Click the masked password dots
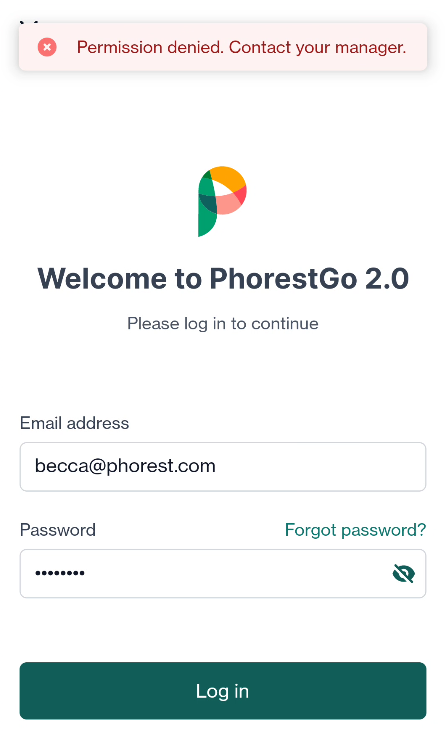446x739 pixels. coord(60,573)
